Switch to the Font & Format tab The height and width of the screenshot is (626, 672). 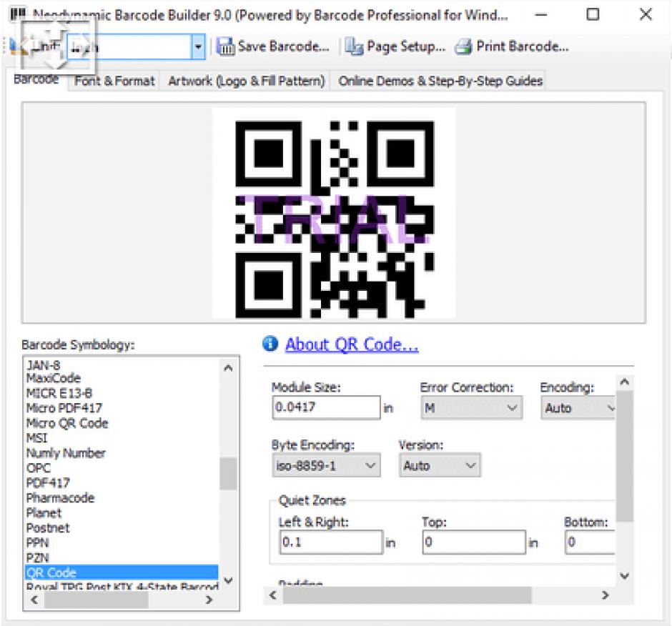(x=114, y=81)
